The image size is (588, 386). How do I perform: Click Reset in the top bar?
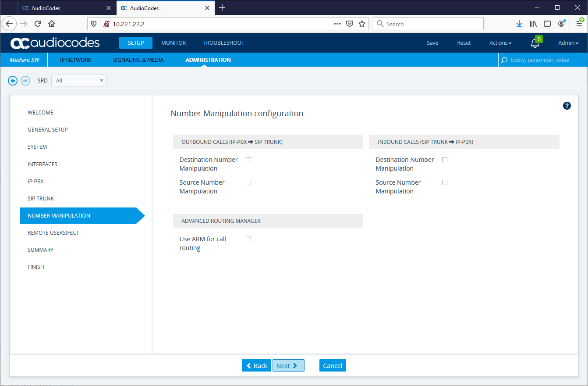464,43
